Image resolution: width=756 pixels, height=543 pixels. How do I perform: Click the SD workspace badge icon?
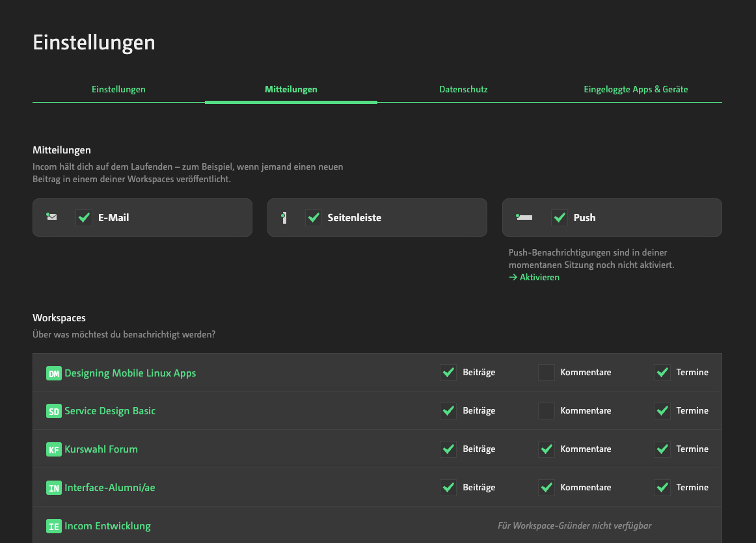tap(54, 411)
